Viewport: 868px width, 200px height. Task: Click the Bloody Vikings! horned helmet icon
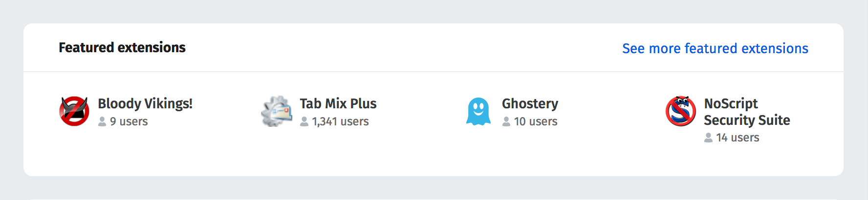point(74,111)
